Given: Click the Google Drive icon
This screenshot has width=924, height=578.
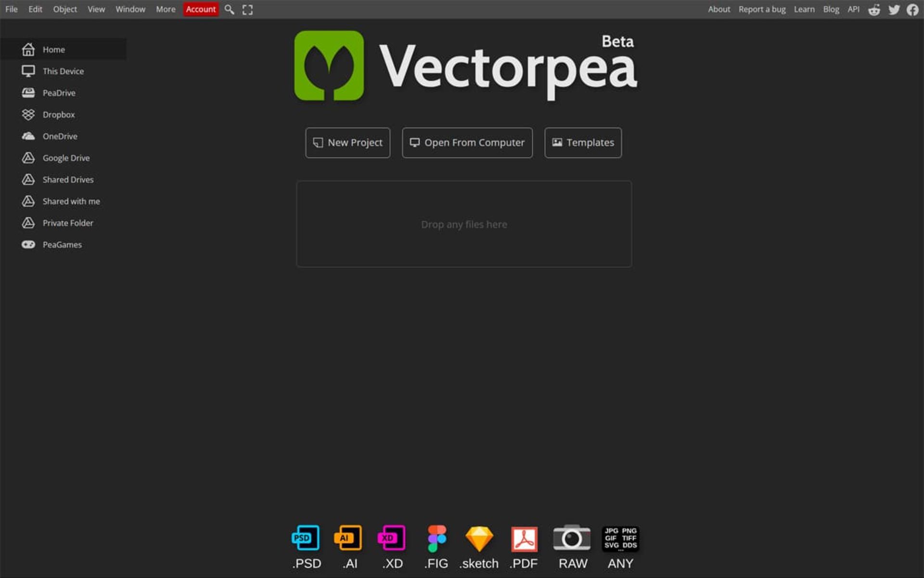Looking at the screenshot, I should click(x=28, y=158).
